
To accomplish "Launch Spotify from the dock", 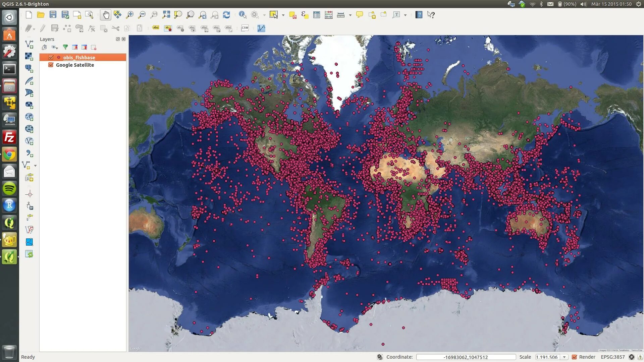I will pyautogui.click(x=9, y=188).
